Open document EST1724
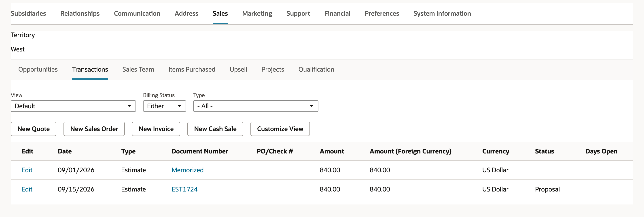Image resolution: width=644 pixels, height=217 pixels. click(x=184, y=189)
